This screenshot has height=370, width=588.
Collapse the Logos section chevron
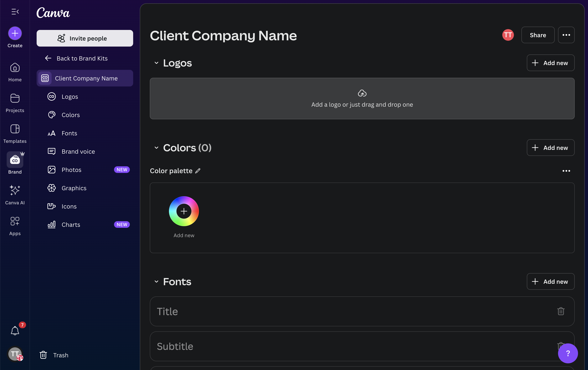[156, 63]
